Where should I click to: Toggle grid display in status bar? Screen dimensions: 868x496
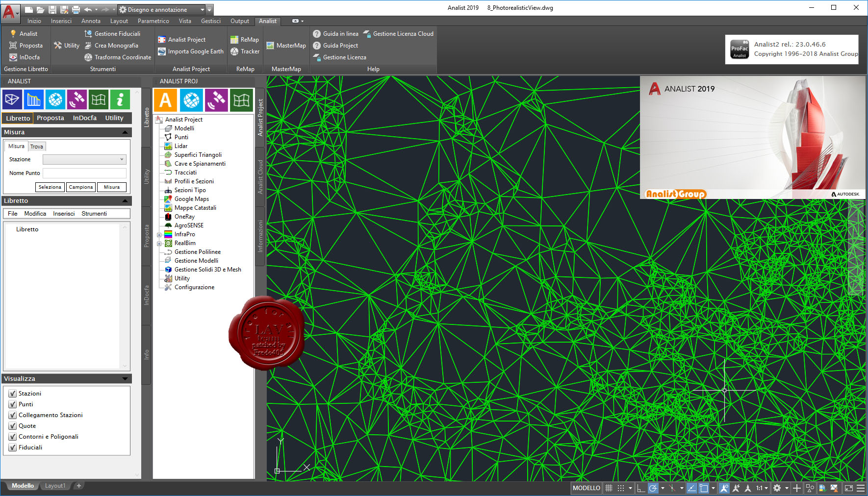click(x=609, y=488)
